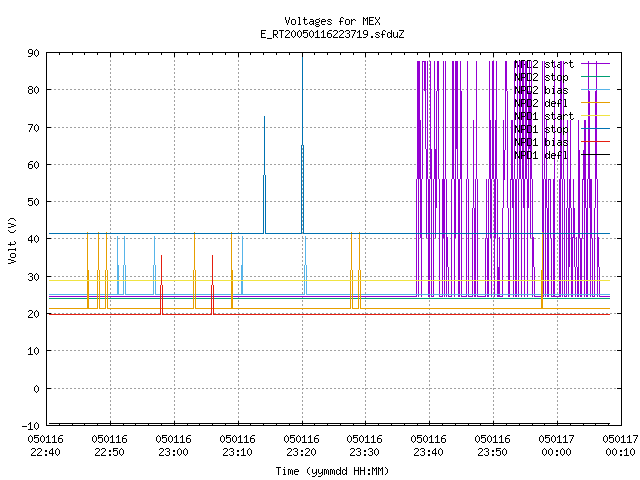Click the '60' y-axis tick label
The image size is (640, 480).
point(33,165)
